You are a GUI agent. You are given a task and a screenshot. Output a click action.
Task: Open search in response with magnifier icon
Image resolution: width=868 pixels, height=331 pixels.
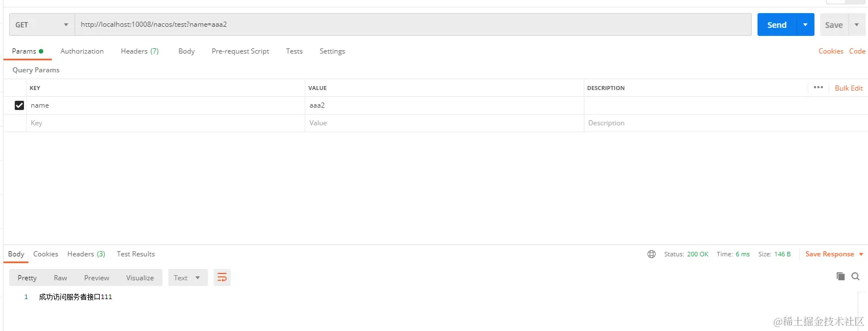[x=855, y=276]
